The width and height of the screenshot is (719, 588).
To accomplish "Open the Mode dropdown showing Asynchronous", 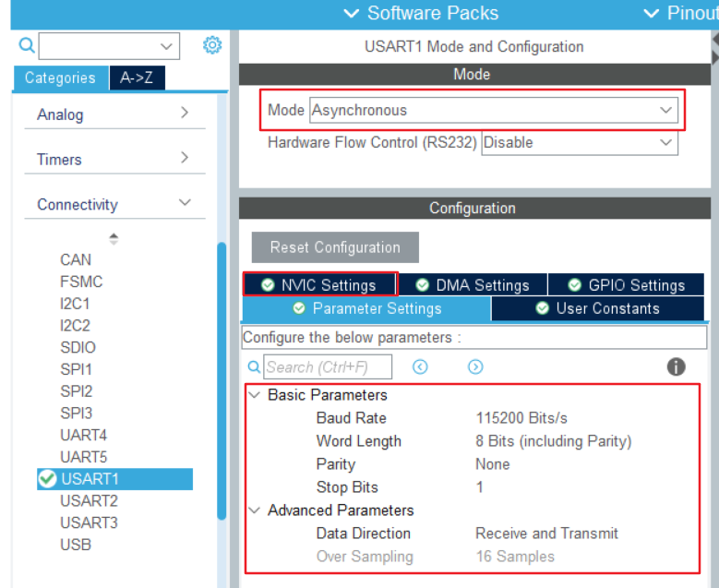I will click(x=494, y=110).
